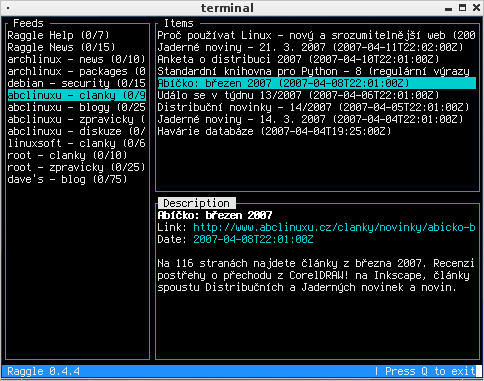484x381 pixels.
Task: Select the abclinuxu - diskuze feed
Action: click(x=76, y=131)
